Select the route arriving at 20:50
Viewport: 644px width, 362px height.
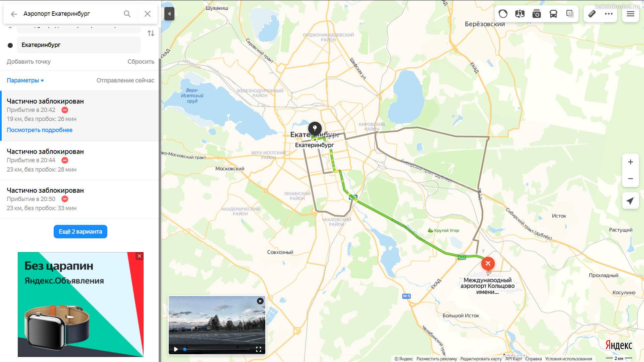point(79,199)
